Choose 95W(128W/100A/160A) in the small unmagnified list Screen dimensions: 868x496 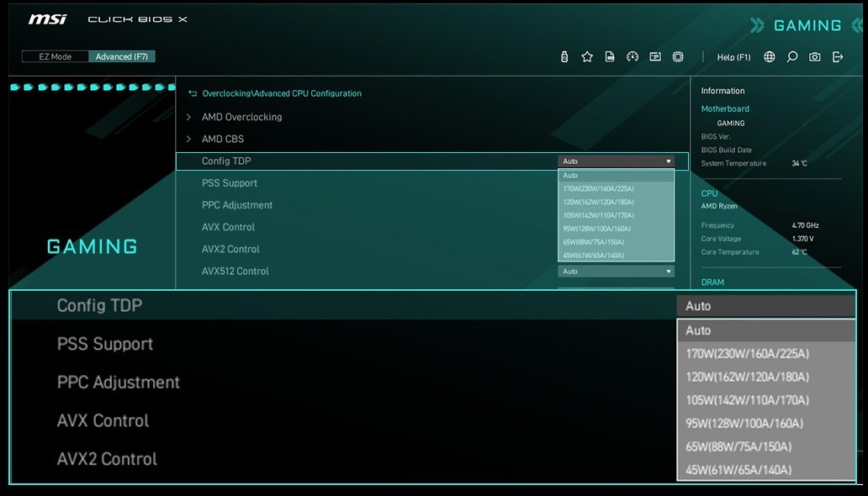click(617, 229)
